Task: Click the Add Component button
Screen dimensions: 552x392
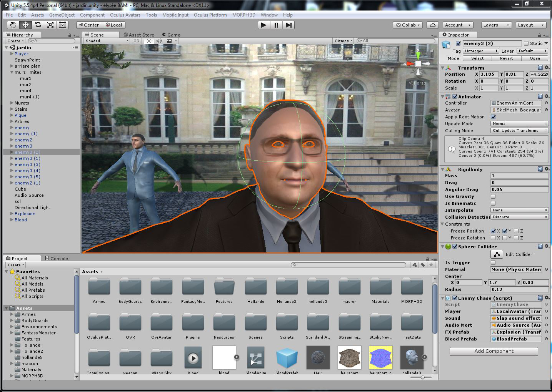Action: tap(494, 351)
